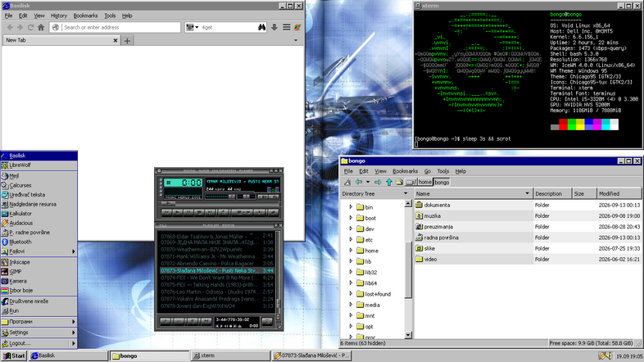This screenshot has height=362, width=644.
Task: Click the Start button on taskbar
Action: (14, 355)
